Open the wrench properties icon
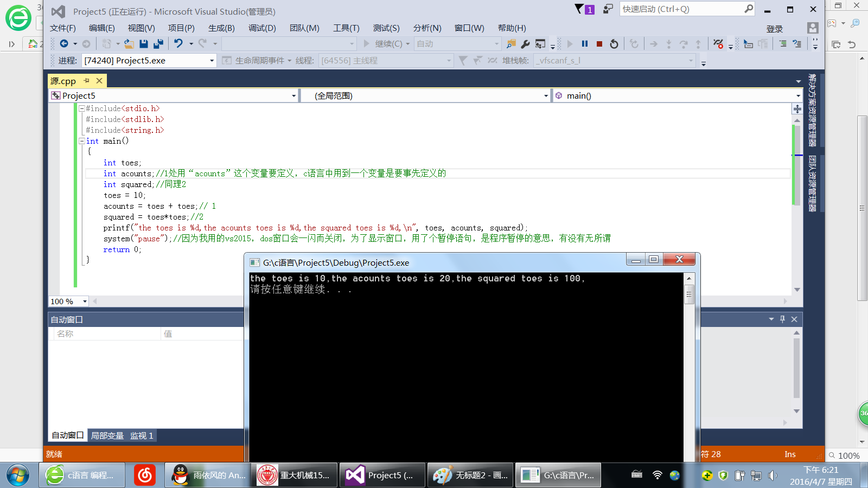Image resolution: width=868 pixels, height=488 pixels. pyautogui.click(x=525, y=44)
